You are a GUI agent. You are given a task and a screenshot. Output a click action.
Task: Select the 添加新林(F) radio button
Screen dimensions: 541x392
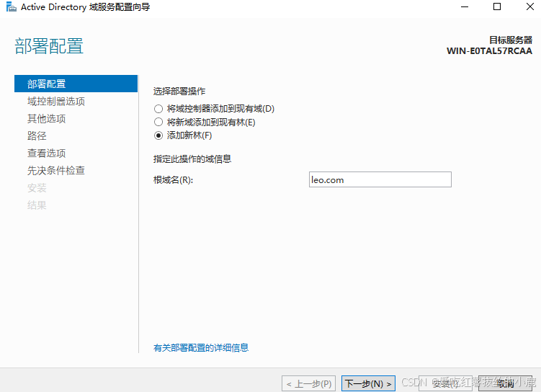[158, 135]
